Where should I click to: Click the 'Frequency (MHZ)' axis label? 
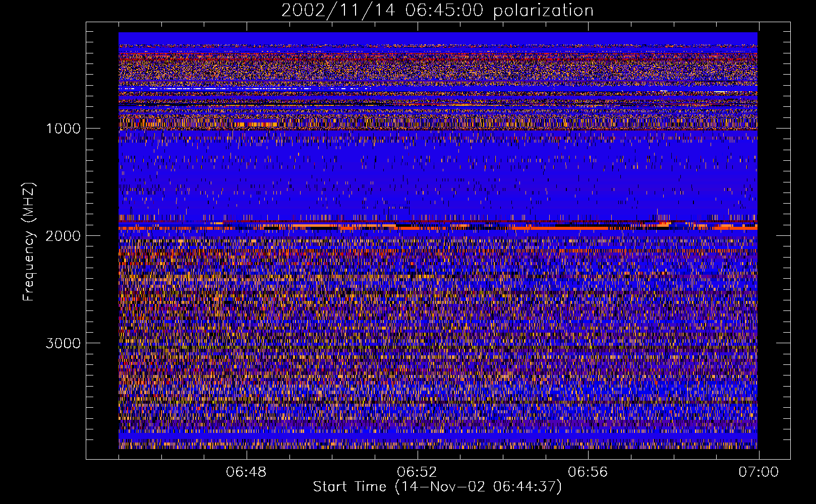tap(29, 242)
